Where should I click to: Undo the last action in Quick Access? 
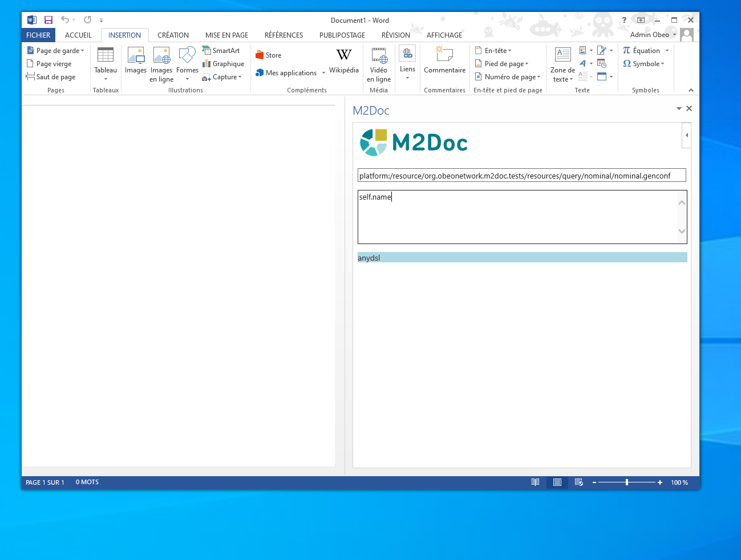[65, 20]
